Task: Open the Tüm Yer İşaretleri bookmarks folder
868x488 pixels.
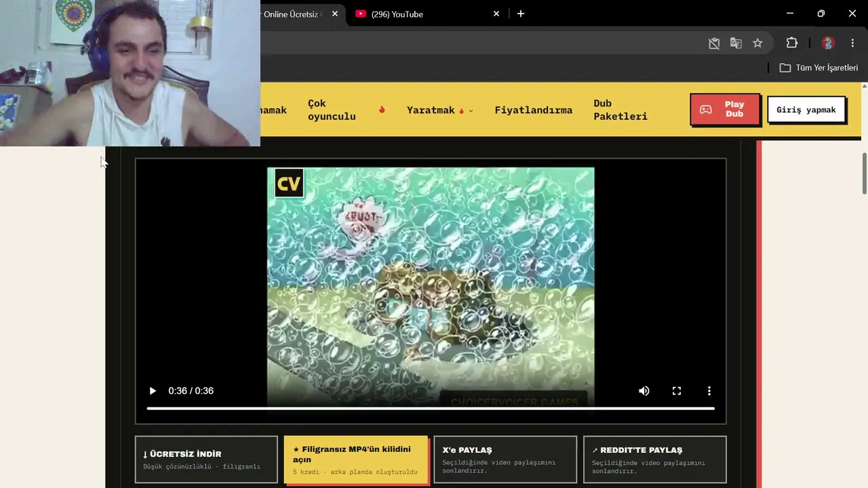Action: point(818,68)
